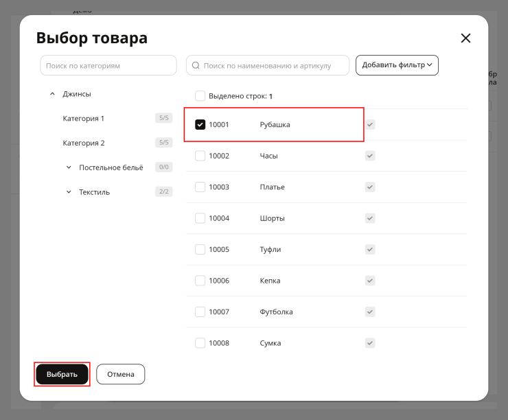
Task: Click grey checkmark icon in Шорты row
Action: tap(370, 218)
